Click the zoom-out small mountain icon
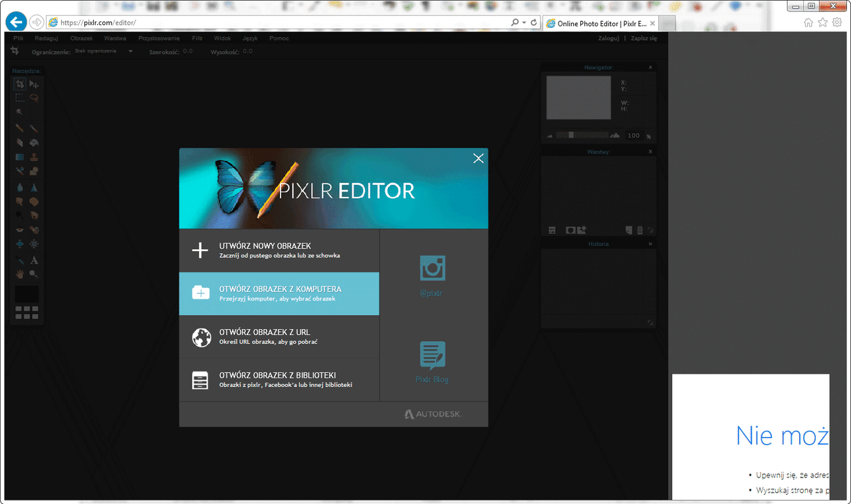This screenshot has height=504, width=851. tap(550, 136)
